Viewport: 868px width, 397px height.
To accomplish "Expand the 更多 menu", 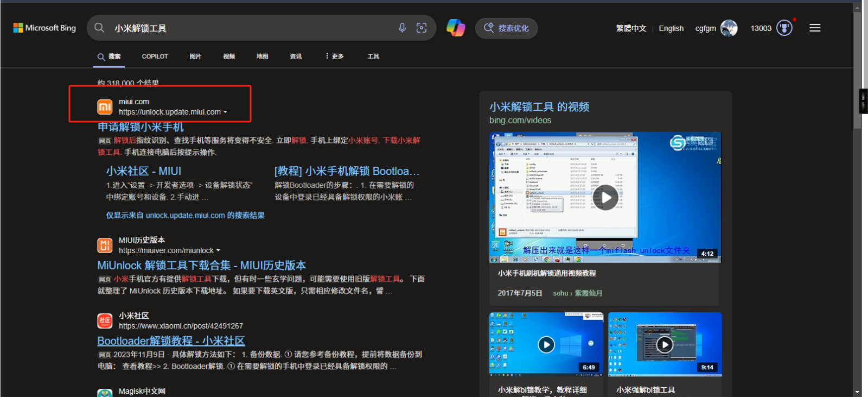I will (334, 56).
